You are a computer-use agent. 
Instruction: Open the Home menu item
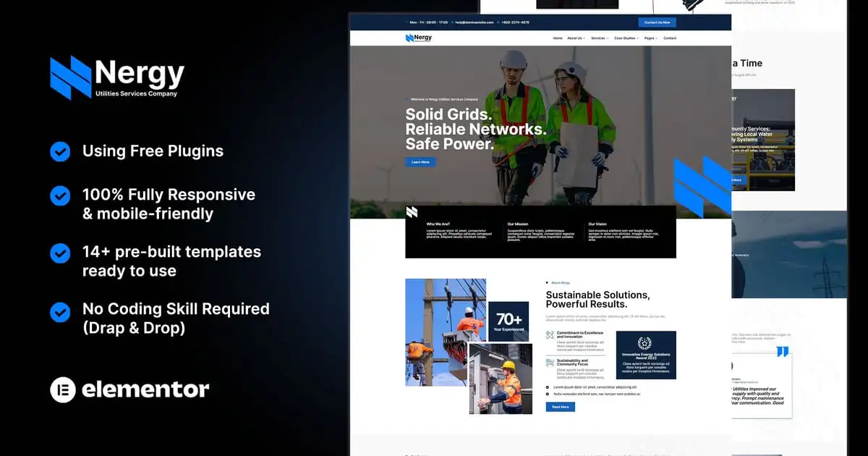click(x=558, y=38)
